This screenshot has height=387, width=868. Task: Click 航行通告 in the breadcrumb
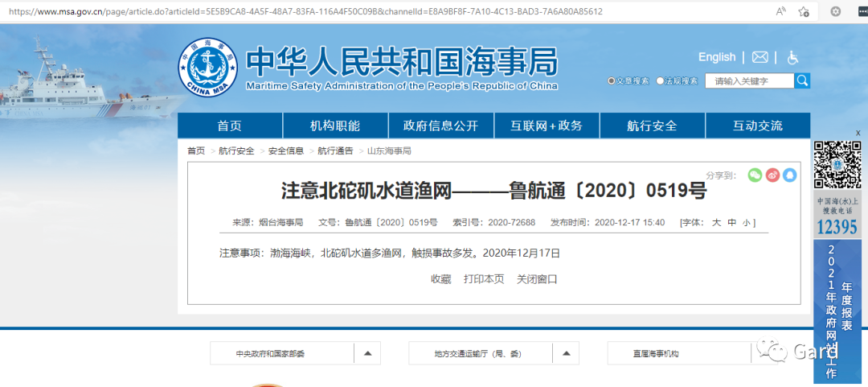click(335, 150)
